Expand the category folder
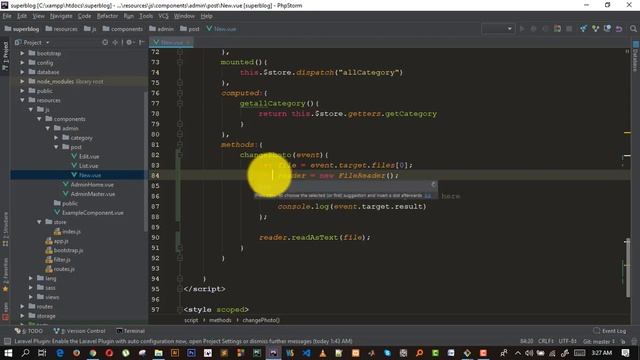640x360 pixels. pos(56,138)
